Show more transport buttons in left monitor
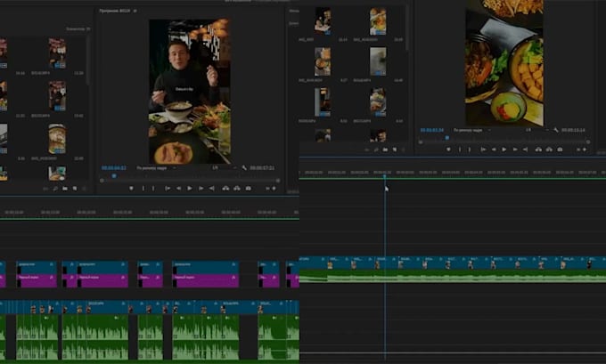 267,189
